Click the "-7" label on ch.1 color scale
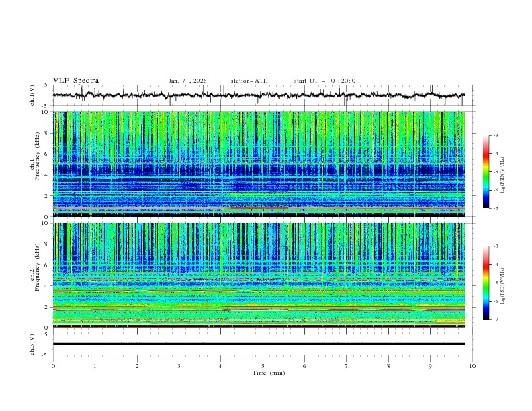This screenshot has width=532, height=411. (x=495, y=208)
